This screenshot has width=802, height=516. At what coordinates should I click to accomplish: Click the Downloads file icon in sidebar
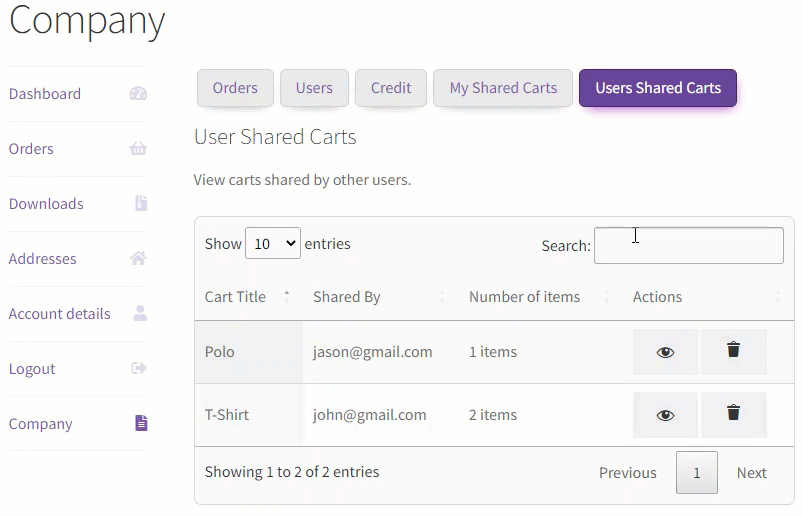click(141, 203)
